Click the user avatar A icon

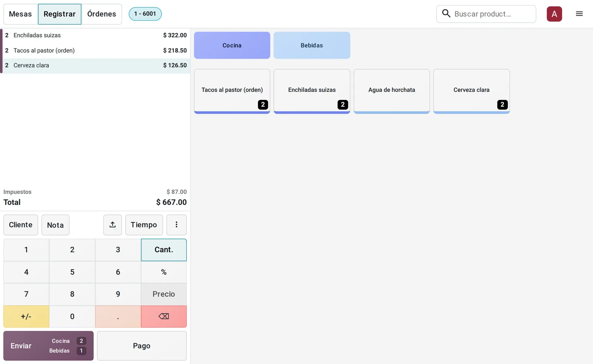pyautogui.click(x=554, y=14)
